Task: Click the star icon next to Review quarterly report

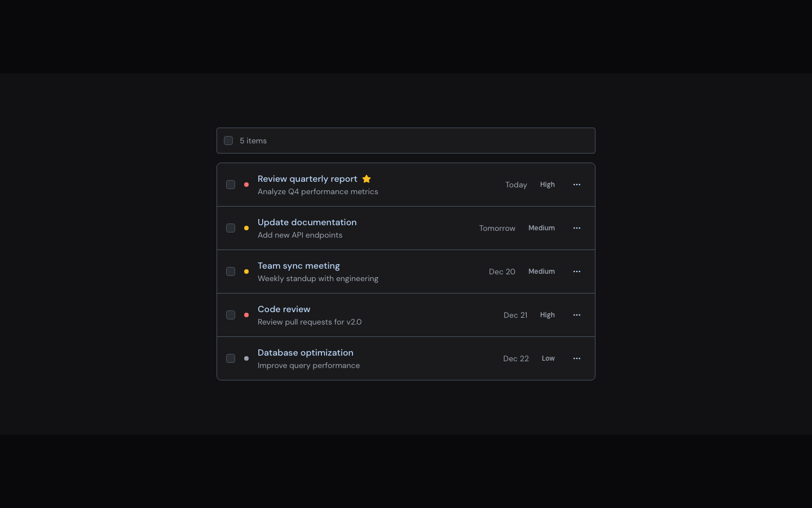Action: tap(367, 179)
